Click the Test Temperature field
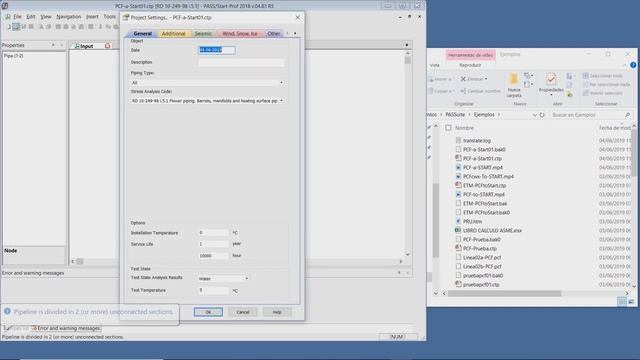 (x=213, y=290)
